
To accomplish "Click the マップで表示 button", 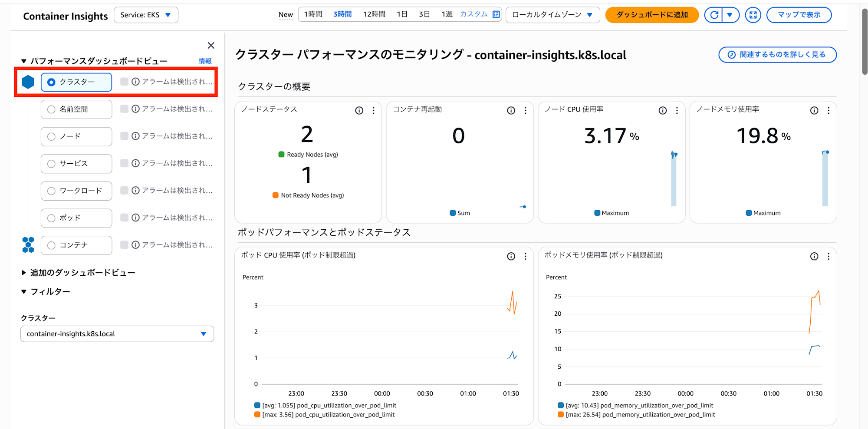I will click(x=799, y=15).
